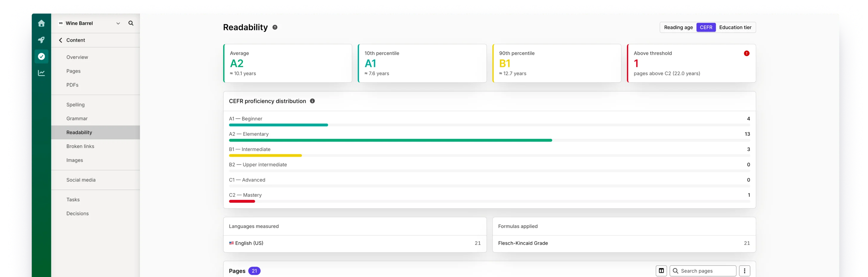Click the B2 Upper intermediate row label
This screenshot has height=277, width=868.
tap(258, 164)
